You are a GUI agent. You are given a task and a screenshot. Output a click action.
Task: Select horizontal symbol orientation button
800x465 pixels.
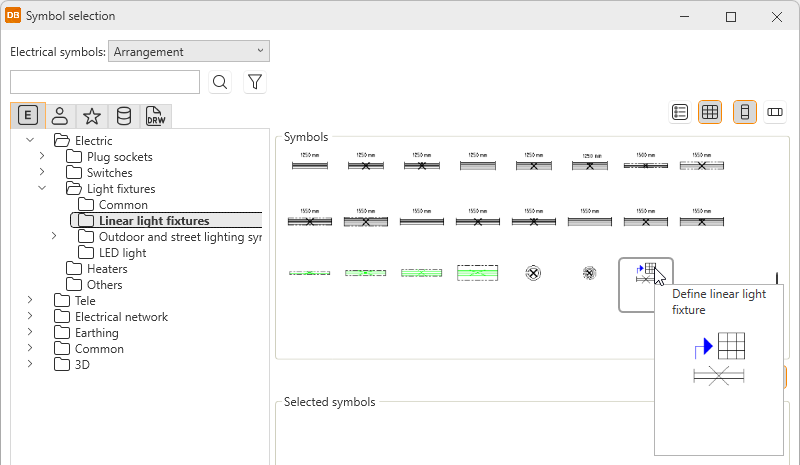[775, 112]
